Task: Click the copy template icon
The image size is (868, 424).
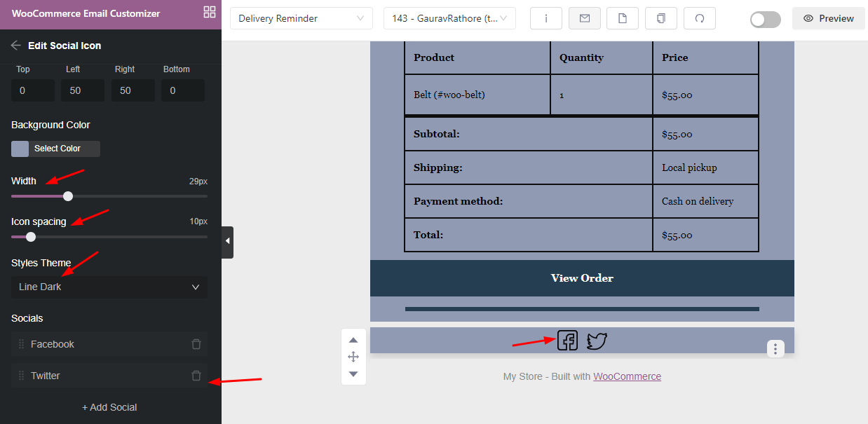Action: pos(660,18)
